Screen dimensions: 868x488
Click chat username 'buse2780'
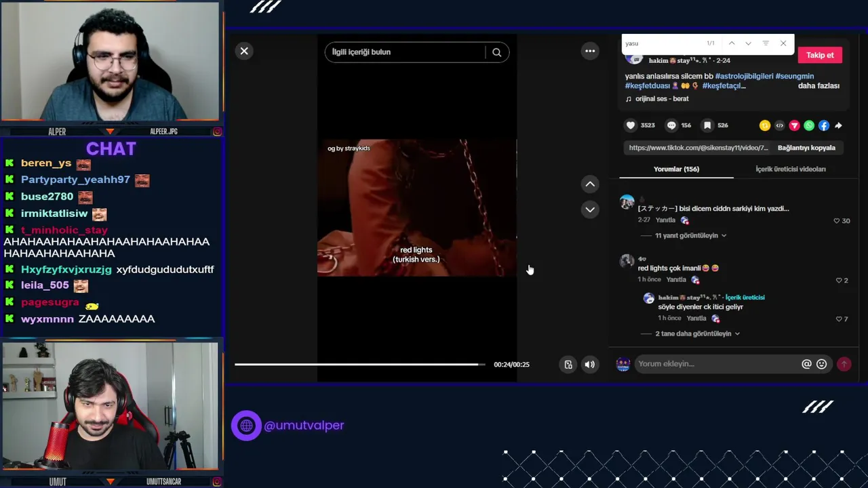47,197
